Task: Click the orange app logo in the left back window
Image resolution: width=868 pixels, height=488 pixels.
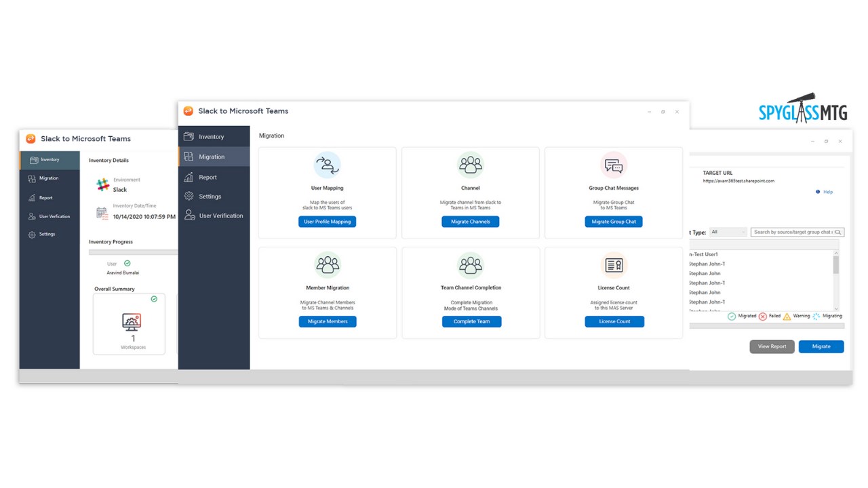Action: (x=31, y=139)
